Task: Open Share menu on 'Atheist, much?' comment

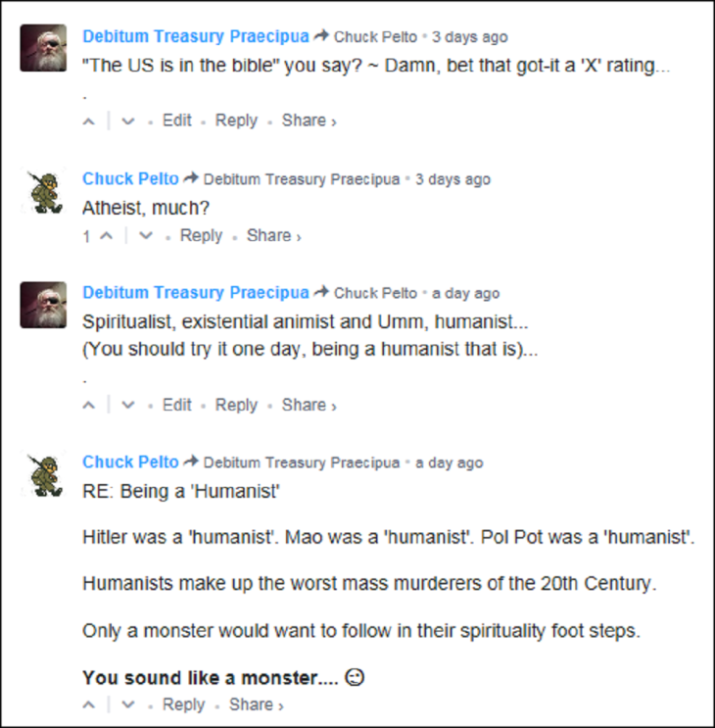Action: (x=273, y=236)
